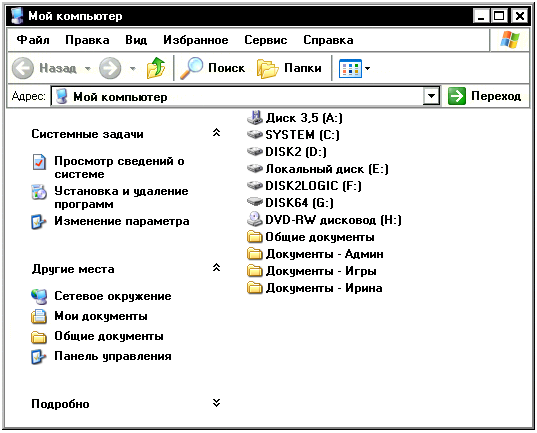Open the Сервис menu
Viewport: 537px width, 433px height.
[266, 40]
